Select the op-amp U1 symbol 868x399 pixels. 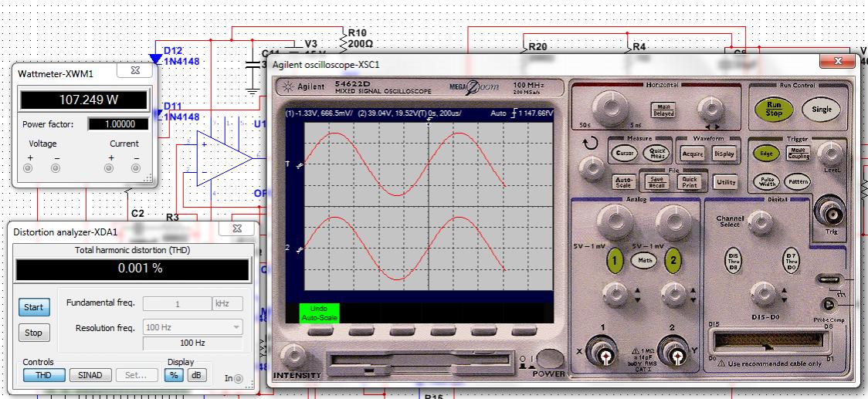(x=224, y=158)
